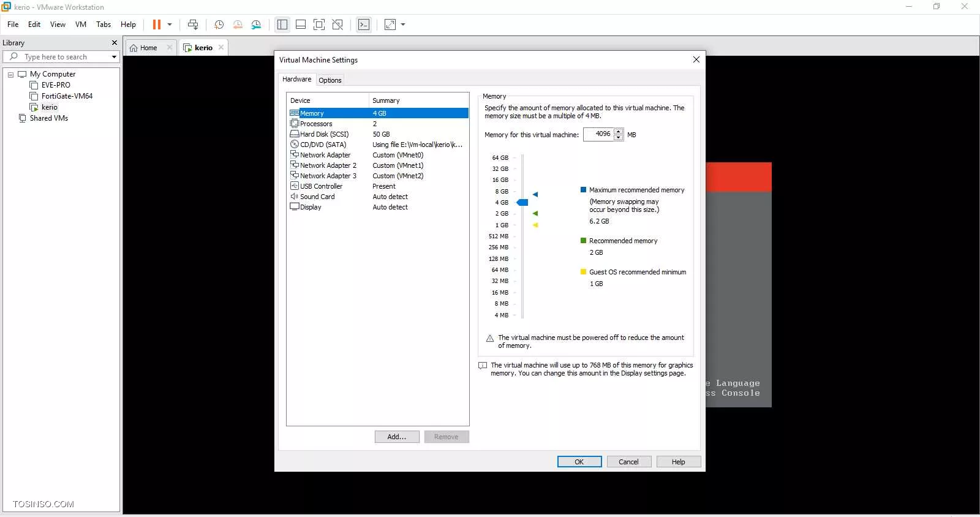Open the File menu
980x517 pixels.
(13, 25)
